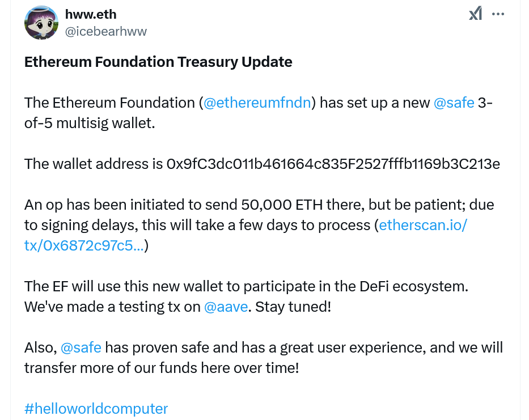
Task: Click the @safe mention before "has proven safe"
Action: 81,347
